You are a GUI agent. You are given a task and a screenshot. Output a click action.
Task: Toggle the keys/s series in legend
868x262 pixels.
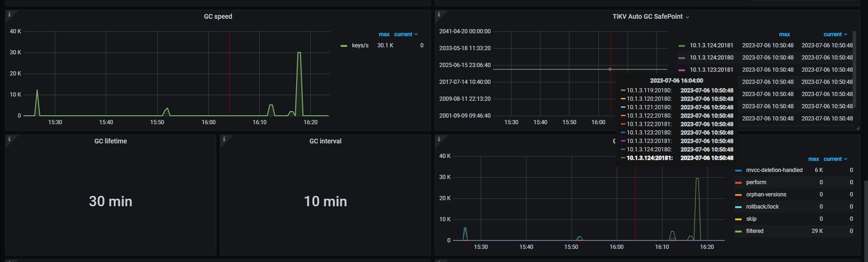pyautogui.click(x=360, y=45)
